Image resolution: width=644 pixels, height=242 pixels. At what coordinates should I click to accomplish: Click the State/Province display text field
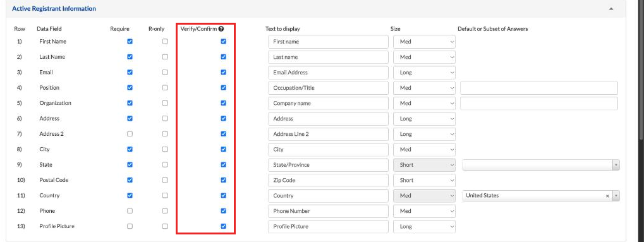(328, 165)
